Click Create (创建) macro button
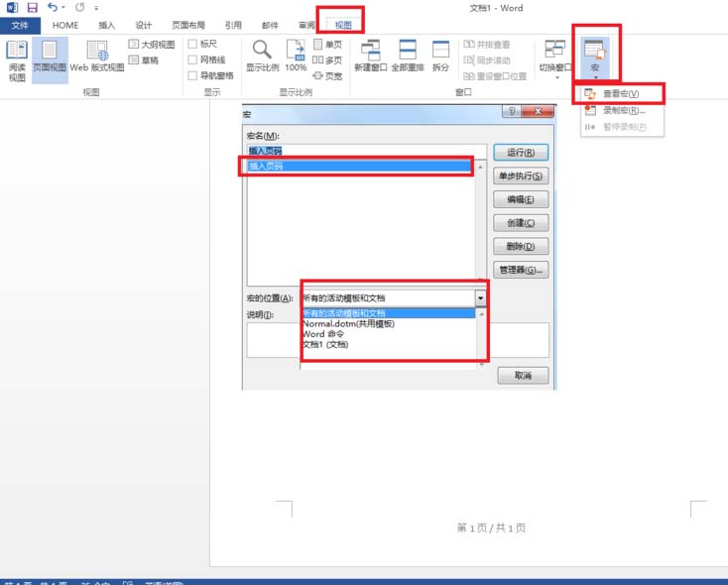Screen dimensions: 728x585 click(x=521, y=223)
